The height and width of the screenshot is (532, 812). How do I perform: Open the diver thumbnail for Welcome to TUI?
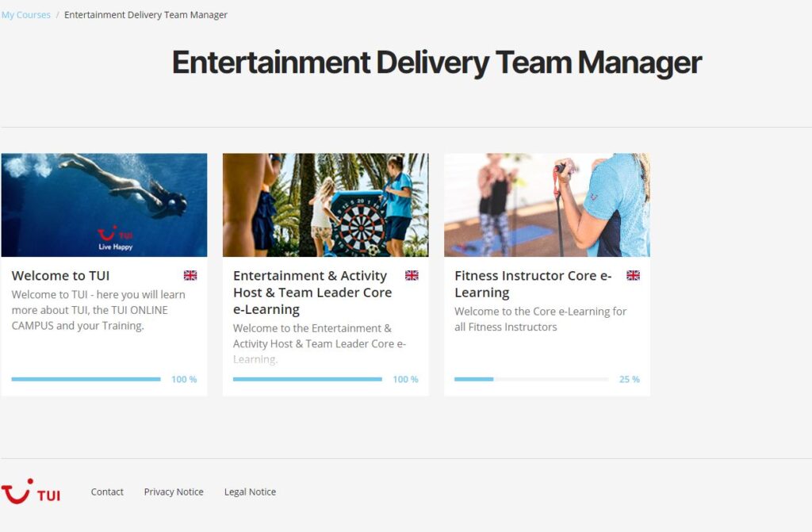[x=104, y=205]
